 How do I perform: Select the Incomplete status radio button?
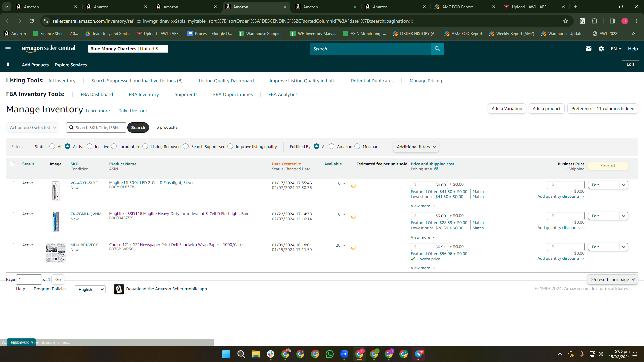[x=114, y=146]
